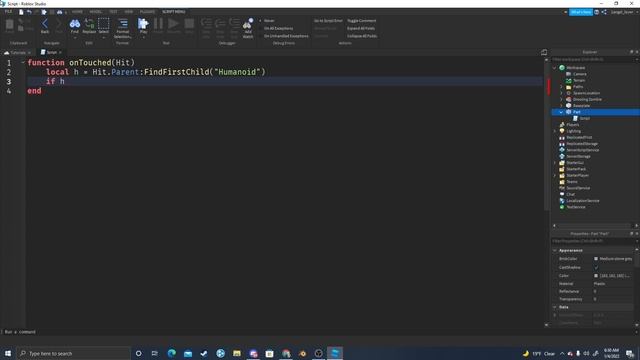The height and width of the screenshot is (360, 640).
Task: Click Expand All Folds
Action: coord(361,28)
